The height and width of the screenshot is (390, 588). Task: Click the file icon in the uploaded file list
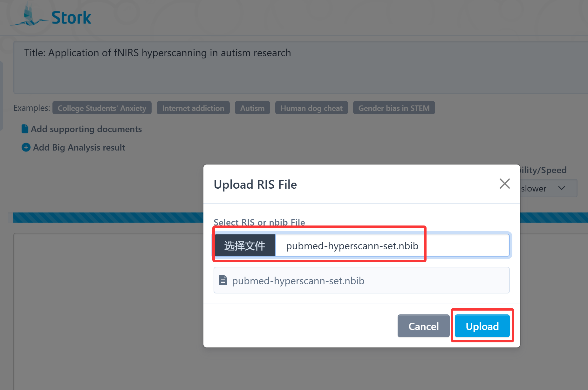point(223,280)
